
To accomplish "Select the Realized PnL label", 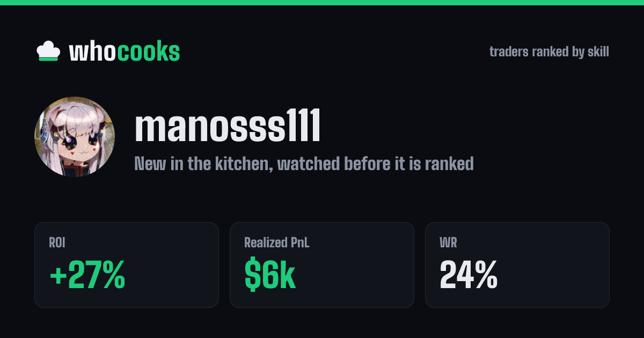I will pos(277,243).
